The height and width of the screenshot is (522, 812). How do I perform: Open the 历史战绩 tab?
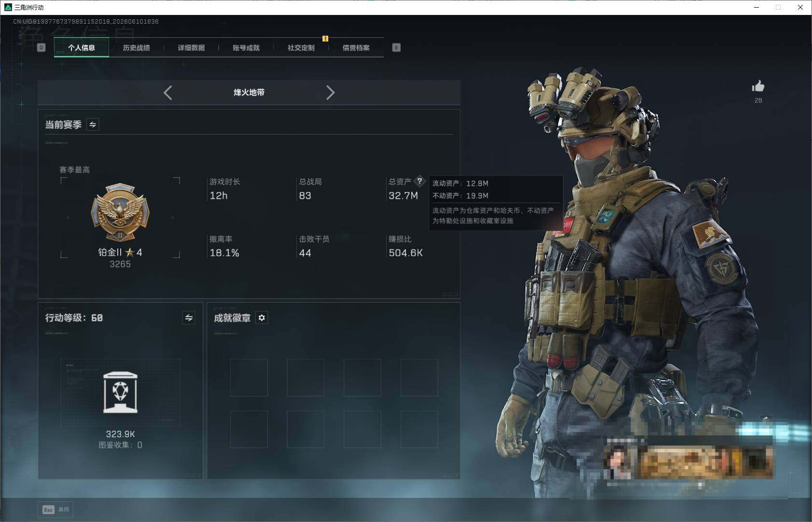tap(136, 47)
